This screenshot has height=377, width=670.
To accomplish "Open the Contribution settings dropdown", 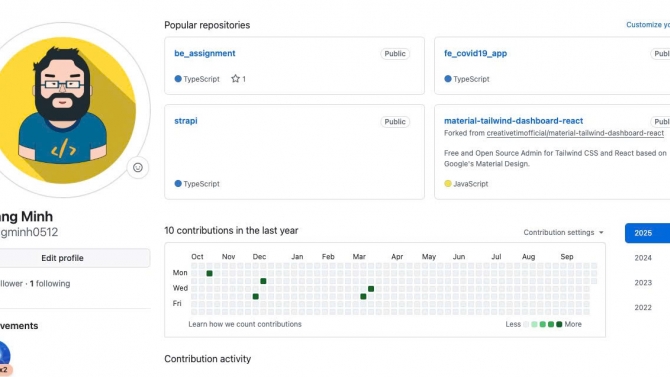I will 564,233.
